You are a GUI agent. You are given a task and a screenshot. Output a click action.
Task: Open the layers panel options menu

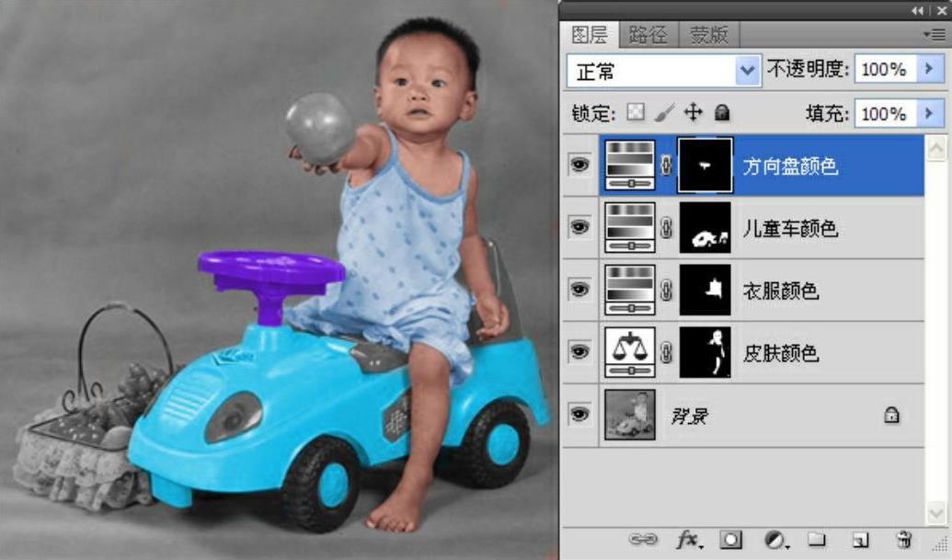tap(935, 35)
